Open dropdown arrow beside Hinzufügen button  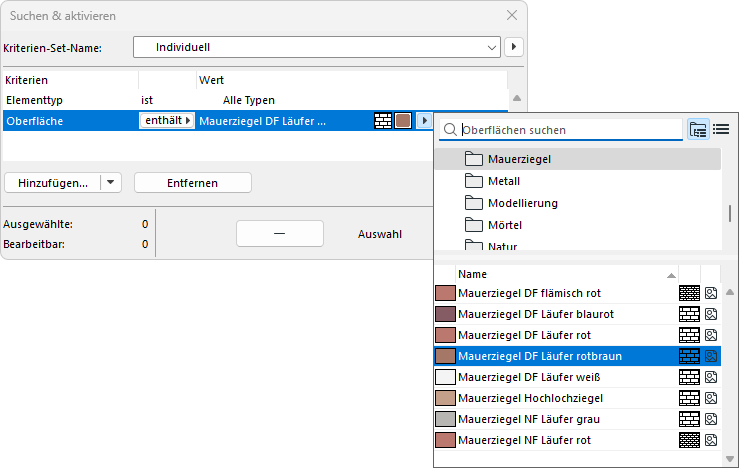111,183
